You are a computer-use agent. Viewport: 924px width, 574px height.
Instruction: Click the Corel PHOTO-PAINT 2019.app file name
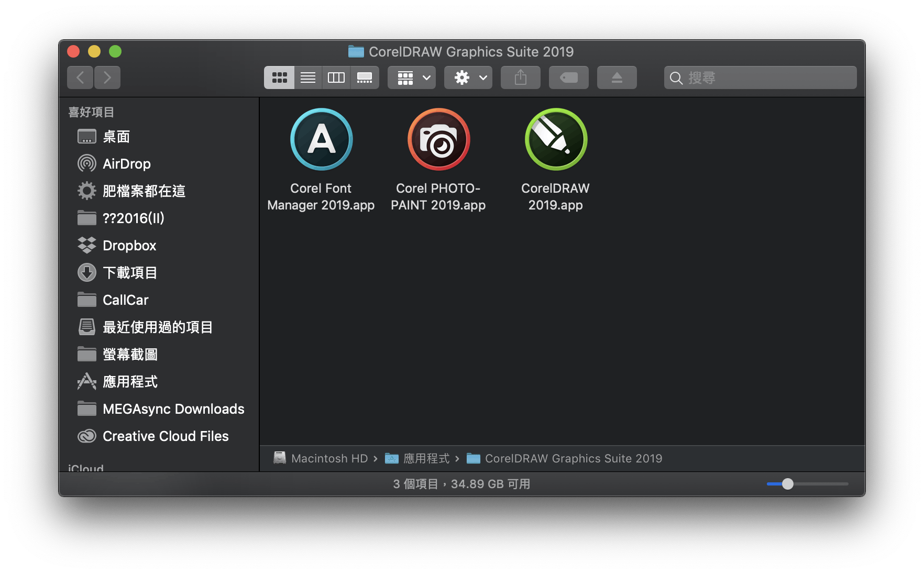438,196
